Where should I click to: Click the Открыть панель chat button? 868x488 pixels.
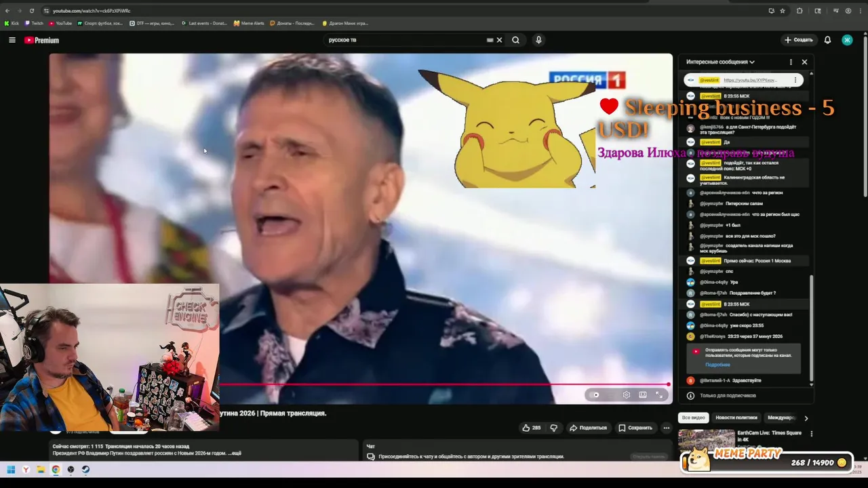point(649,457)
